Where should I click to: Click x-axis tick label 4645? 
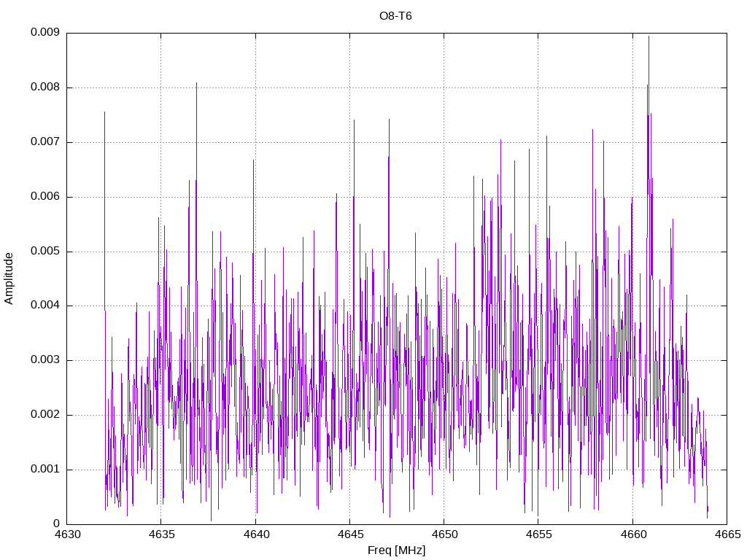click(350, 534)
